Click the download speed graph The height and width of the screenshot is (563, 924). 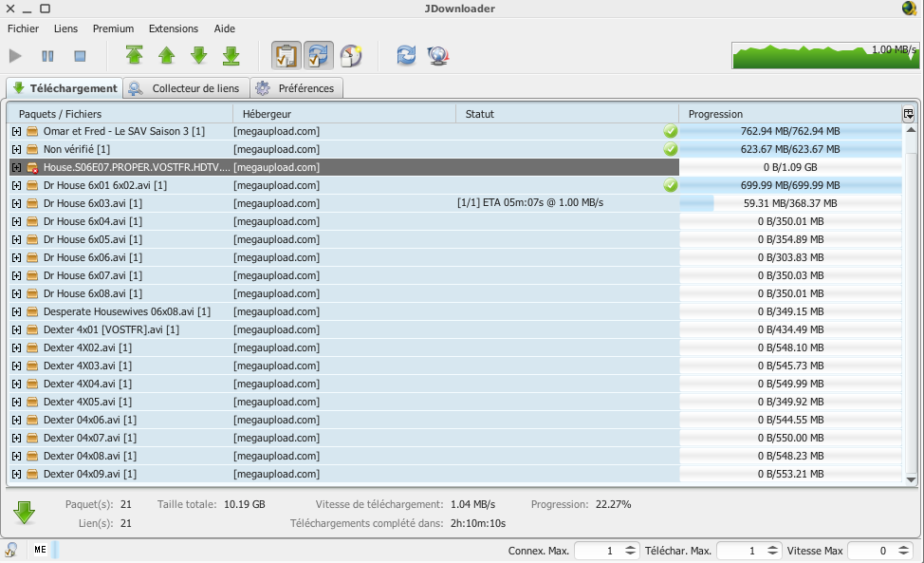[825, 55]
